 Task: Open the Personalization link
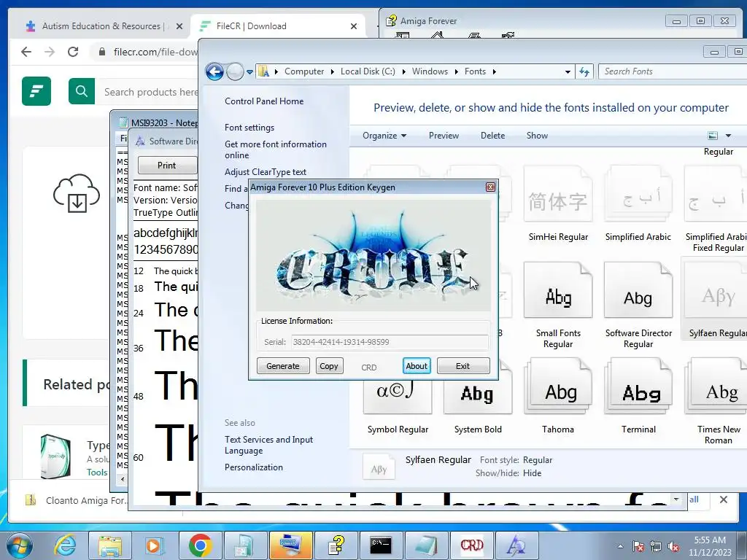point(253,467)
